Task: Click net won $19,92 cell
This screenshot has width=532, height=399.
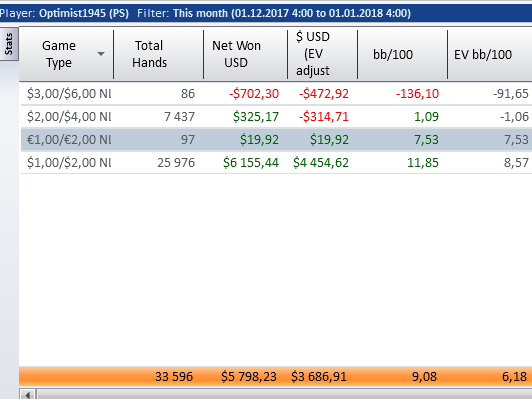Action: tap(259, 140)
